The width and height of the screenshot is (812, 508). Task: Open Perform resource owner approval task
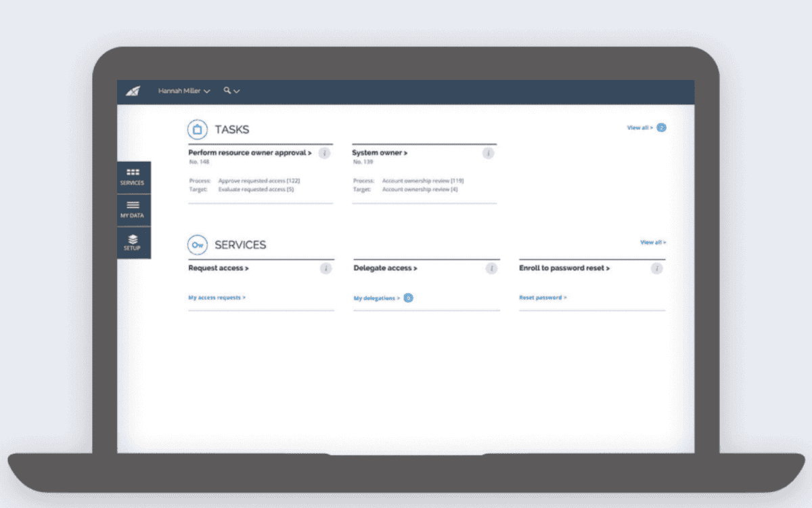pos(250,153)
